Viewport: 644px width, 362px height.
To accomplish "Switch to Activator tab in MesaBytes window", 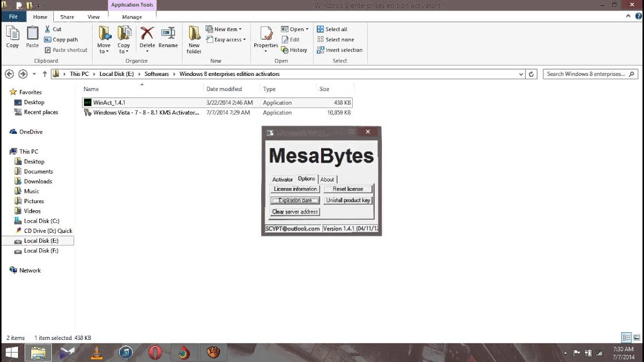I will (282, 179).
